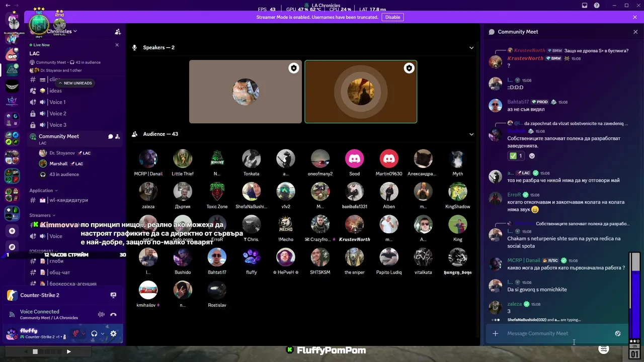
Task: Open Discover servers compass icon
Action: (x=12, y=247)
